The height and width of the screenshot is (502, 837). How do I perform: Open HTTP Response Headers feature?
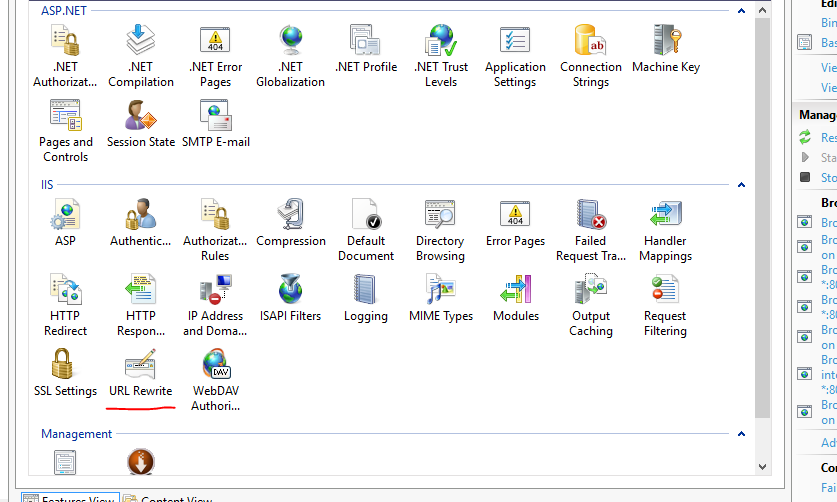[x=140, y=305]
